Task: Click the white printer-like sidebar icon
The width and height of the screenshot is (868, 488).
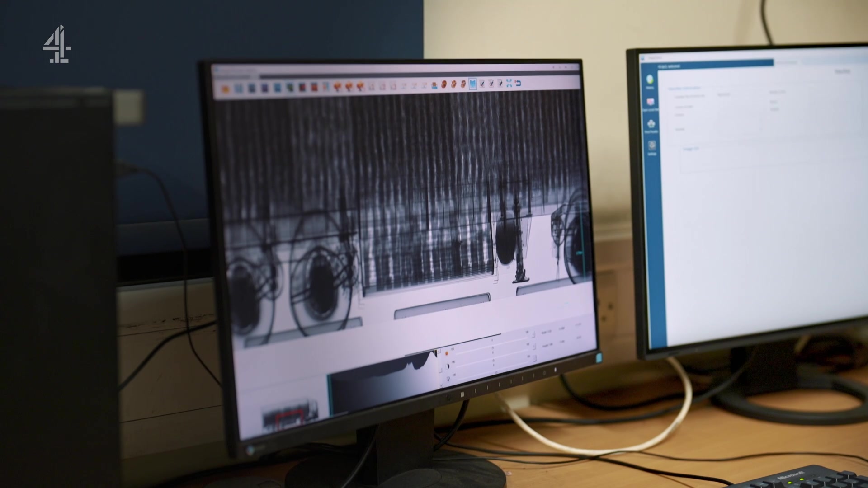Action: click(651, 124)
